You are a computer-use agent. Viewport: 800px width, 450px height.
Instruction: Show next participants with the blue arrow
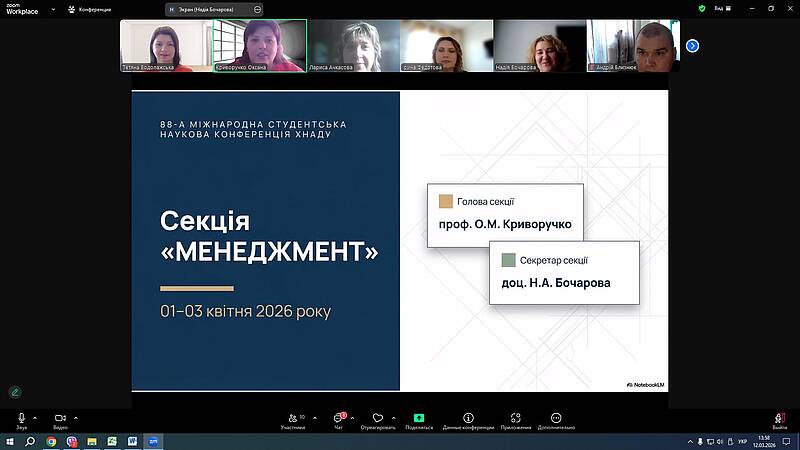[692, 45]
